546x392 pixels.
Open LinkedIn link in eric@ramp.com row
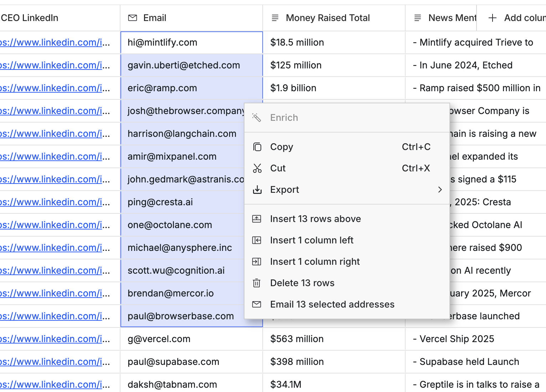click(55, 88)
